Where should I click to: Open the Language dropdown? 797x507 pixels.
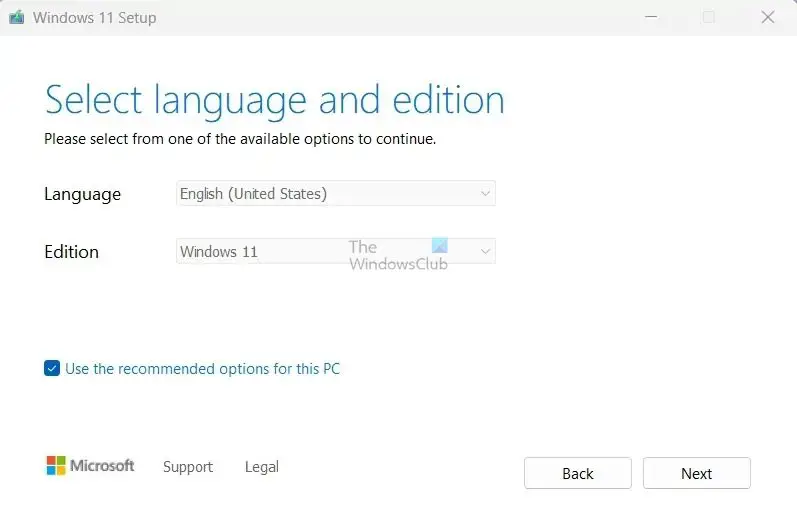[335, 193]
